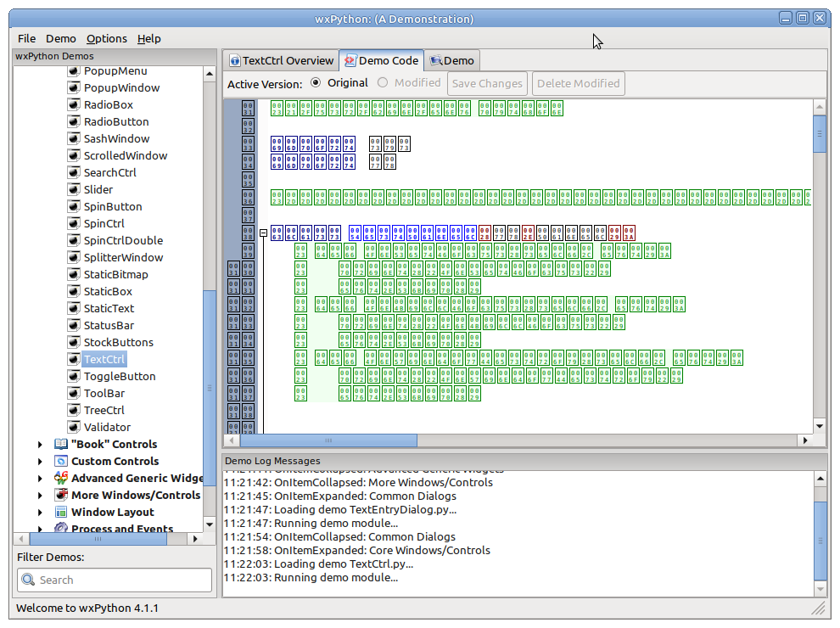Click the Filter Demos search field
The width and height of the screenshot is (840, 628).
(115, 580)
